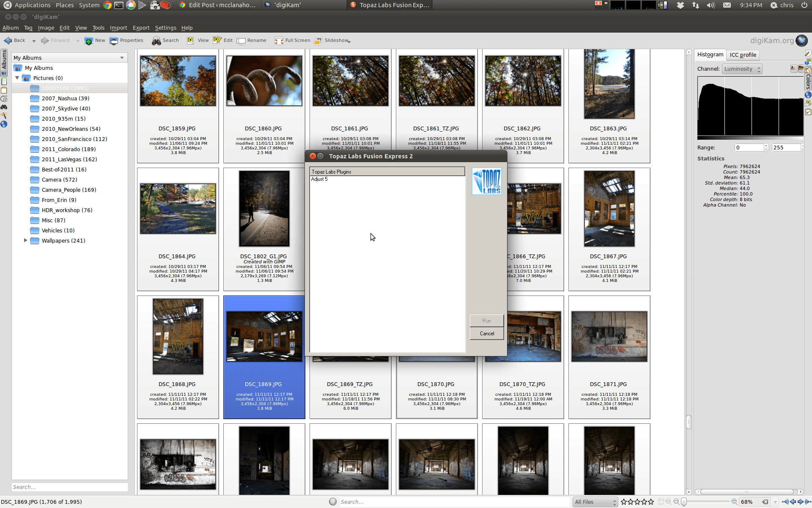
Task: Click the thumbnail size slider handle
Action: click(x=684, y=502)
